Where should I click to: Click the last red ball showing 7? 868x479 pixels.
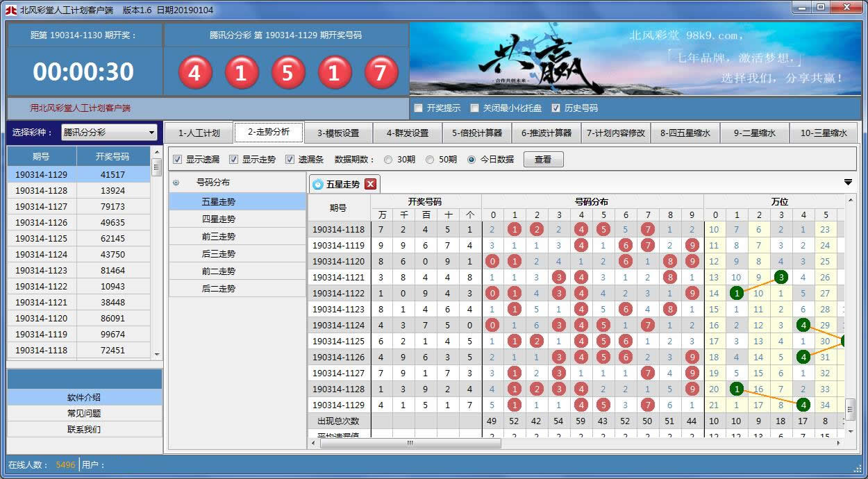click(x=381, y=72)
